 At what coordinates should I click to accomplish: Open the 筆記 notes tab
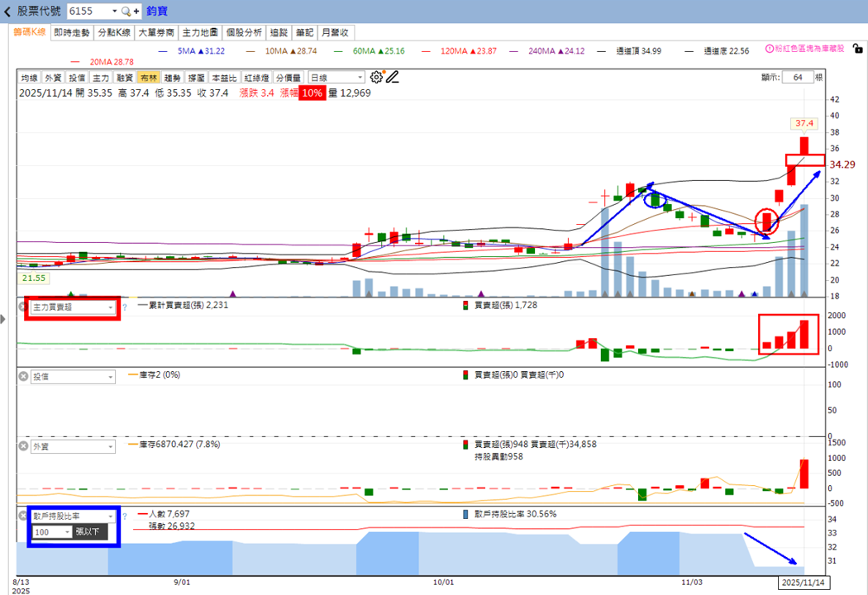point(304,33)
